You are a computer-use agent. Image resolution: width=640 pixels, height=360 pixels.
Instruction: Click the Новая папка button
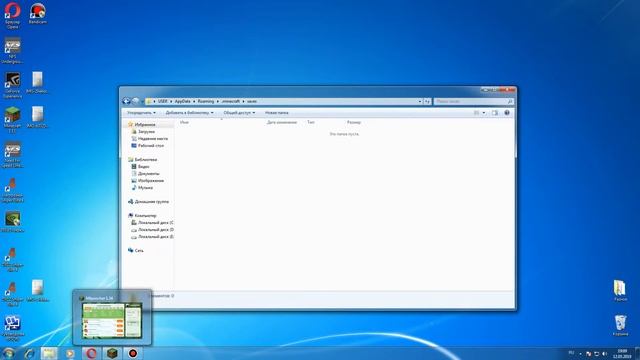pyautogui.click(x=277, y=113)
